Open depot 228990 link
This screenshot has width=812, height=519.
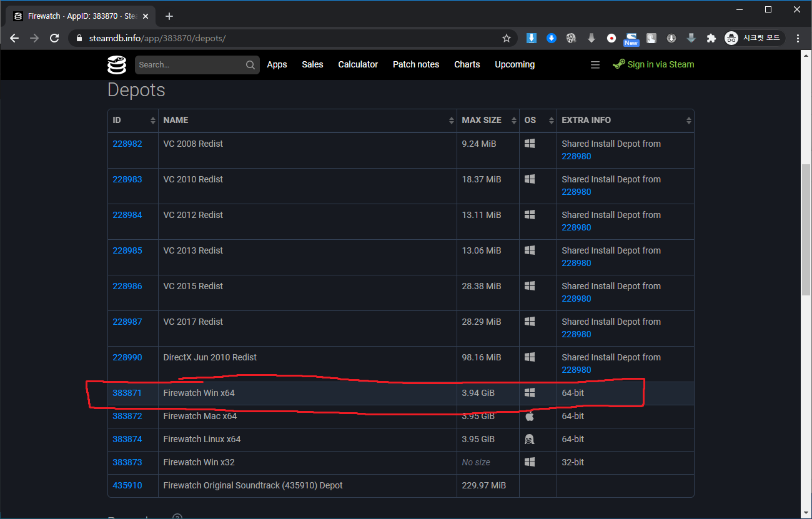(127, 357)
